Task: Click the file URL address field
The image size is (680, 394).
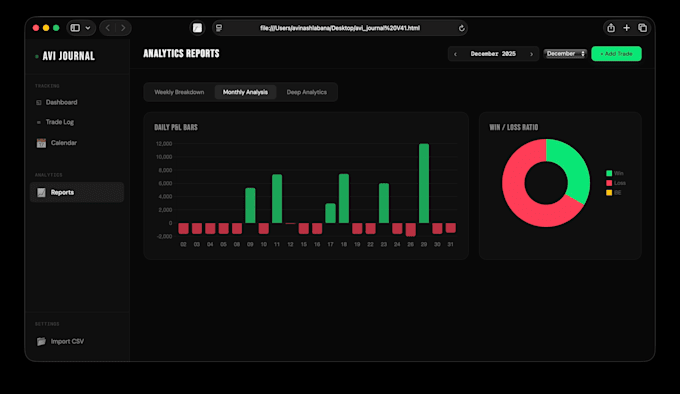Action: (340, 28)
